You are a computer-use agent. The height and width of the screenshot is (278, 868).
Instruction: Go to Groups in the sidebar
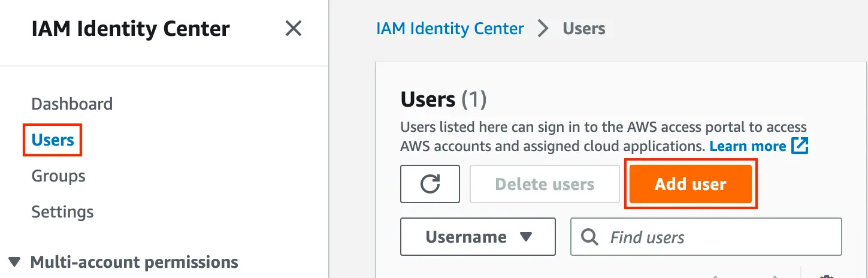pos(58,176)
